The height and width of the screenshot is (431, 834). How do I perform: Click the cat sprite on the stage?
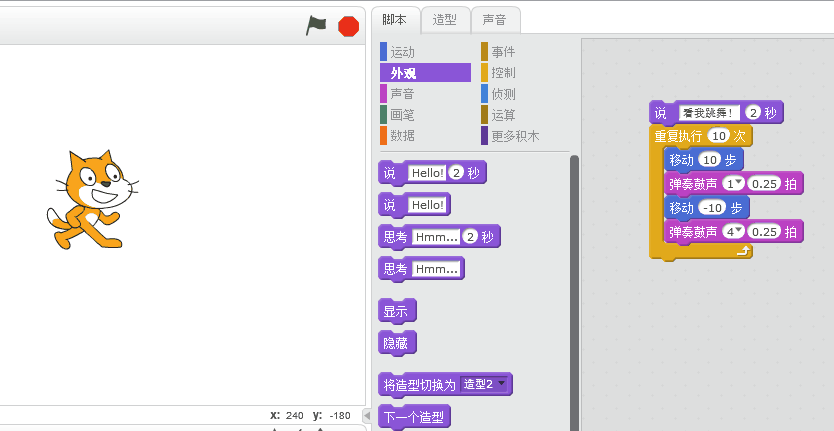(92, 200)
